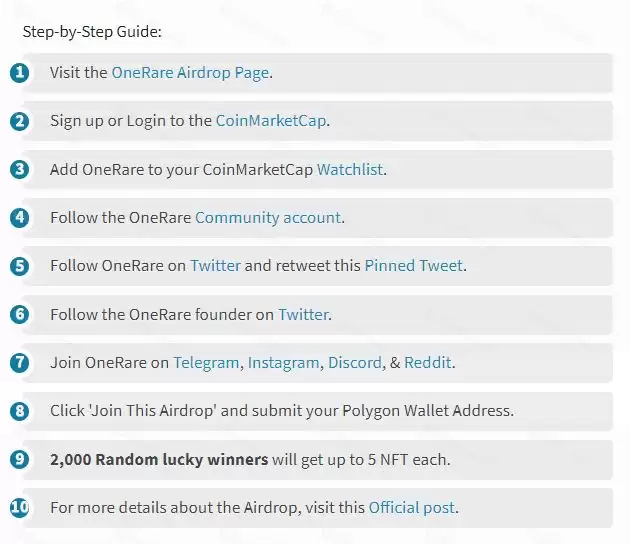Open the Discord link
630x544 pixels.
[x=355, y=362]
